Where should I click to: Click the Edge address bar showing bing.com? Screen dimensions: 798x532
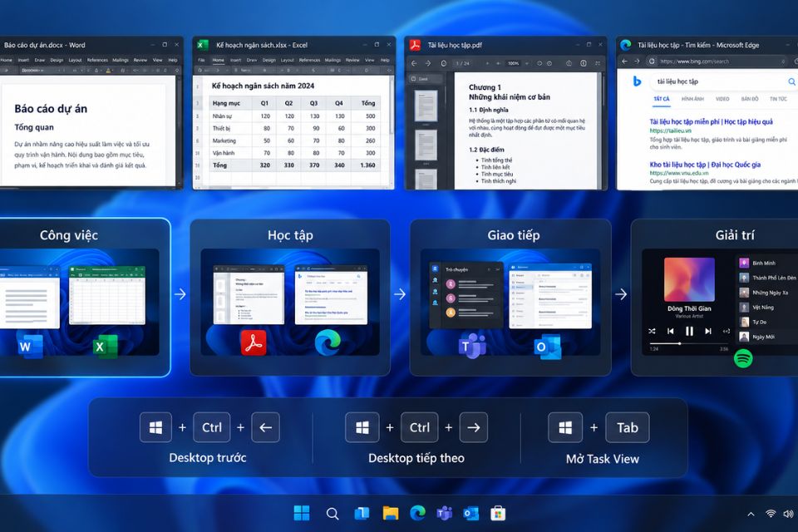coord(717,61)
